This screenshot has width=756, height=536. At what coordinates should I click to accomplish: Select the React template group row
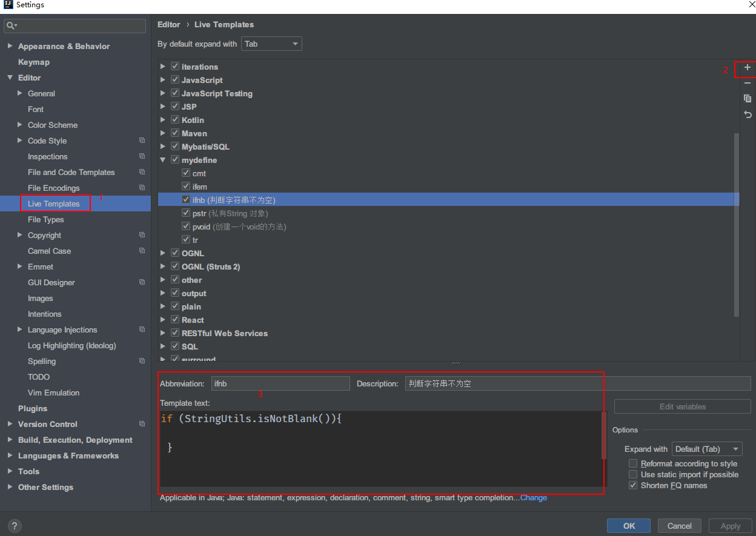click(x=448, y=320)
